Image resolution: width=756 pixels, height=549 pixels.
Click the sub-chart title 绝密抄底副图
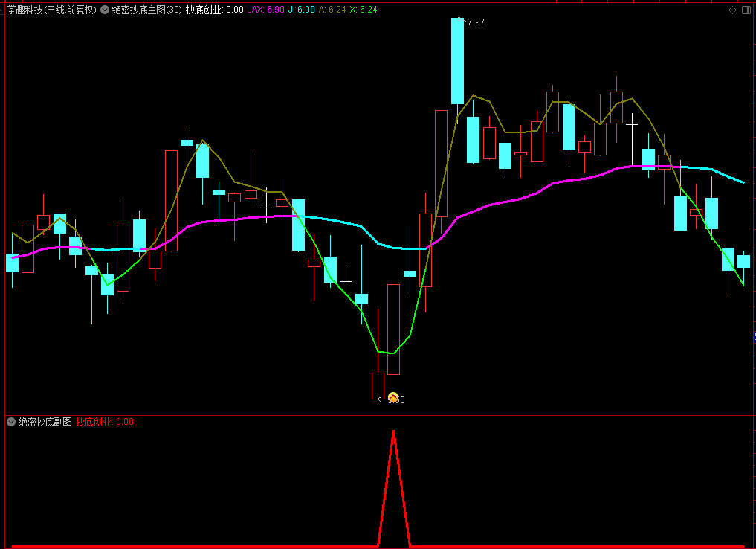pyautogui.click(x=45, y=422)
